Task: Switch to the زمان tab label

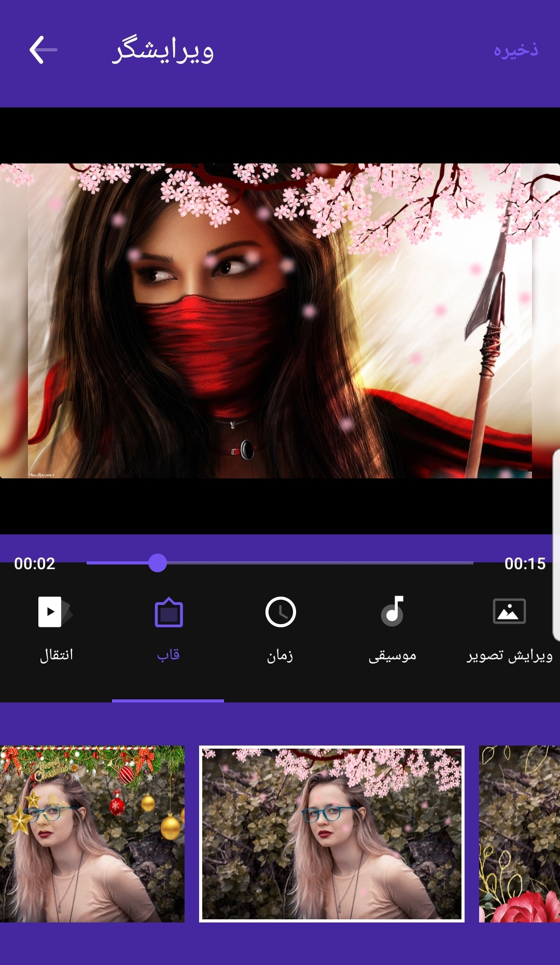Action: 280,656
